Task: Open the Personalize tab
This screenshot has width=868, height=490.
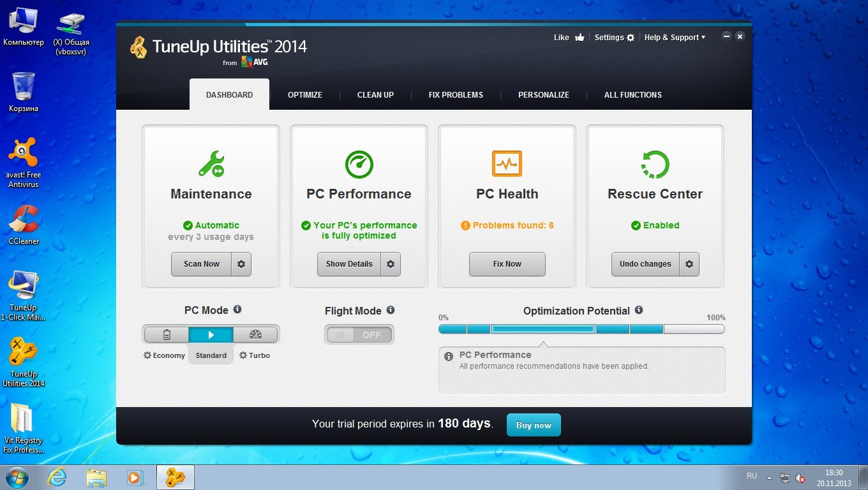Action: tap(543, 94)
